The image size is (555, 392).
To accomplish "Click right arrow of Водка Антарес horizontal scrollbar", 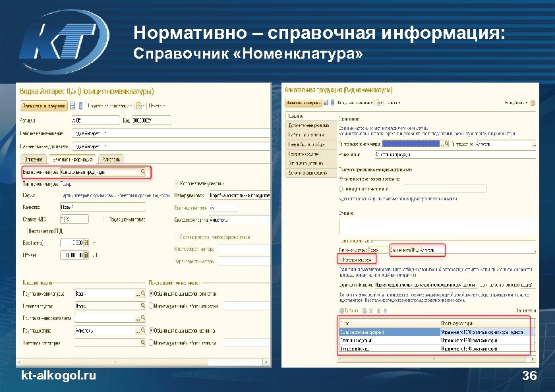I will pos(266,362).
